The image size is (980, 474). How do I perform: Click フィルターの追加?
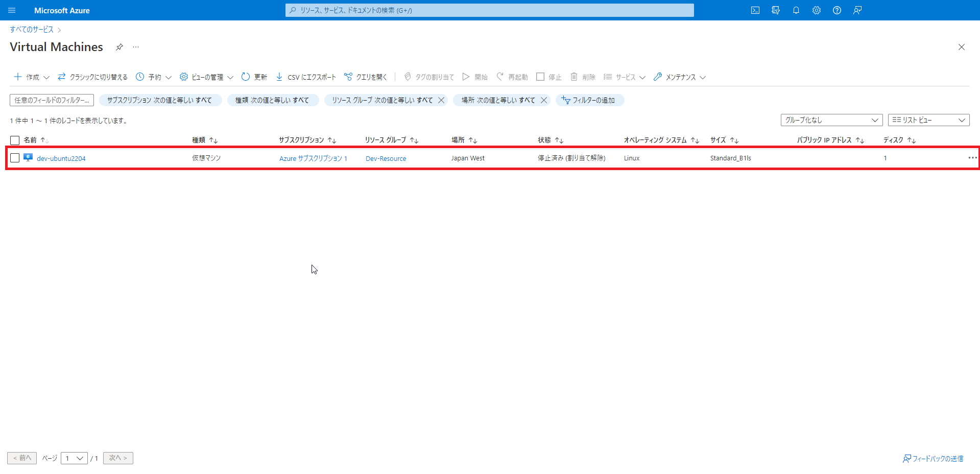(x=589, y=100)
